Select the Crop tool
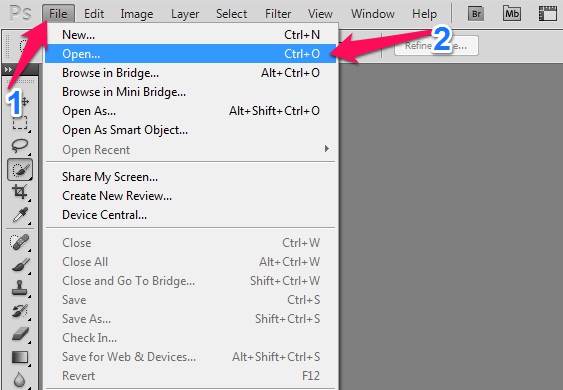Screen dimensions: 563x390 tap(20, 192)
